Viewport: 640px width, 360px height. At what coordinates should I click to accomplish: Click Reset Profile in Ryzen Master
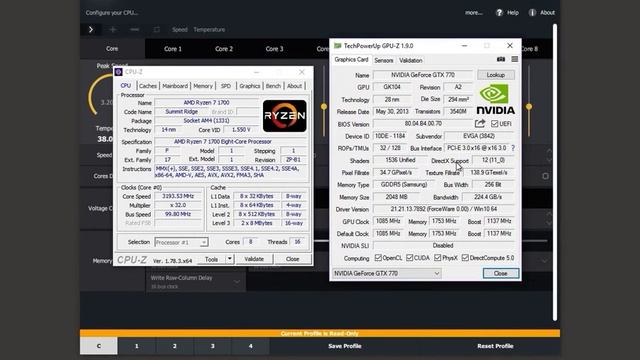(495, 346)
